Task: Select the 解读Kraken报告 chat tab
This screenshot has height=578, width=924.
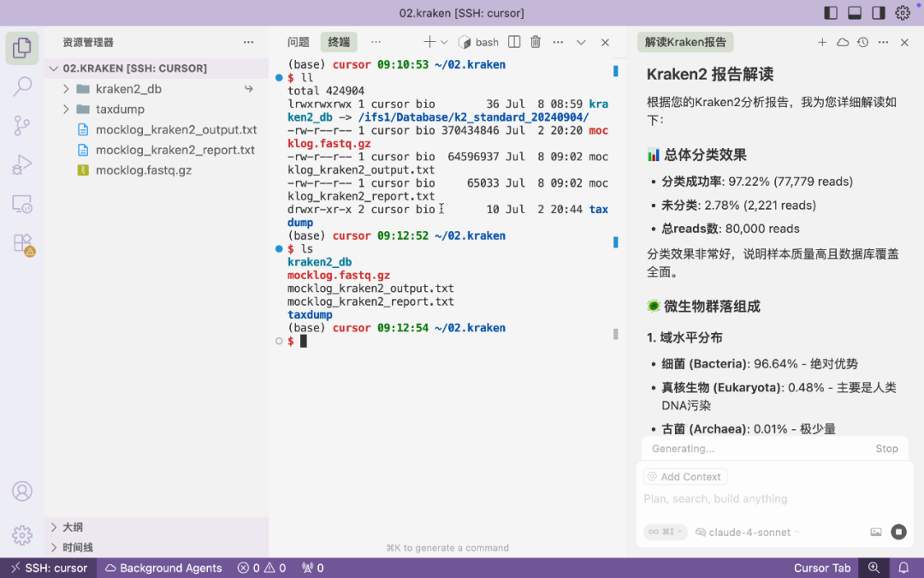Action: (685, 42)
